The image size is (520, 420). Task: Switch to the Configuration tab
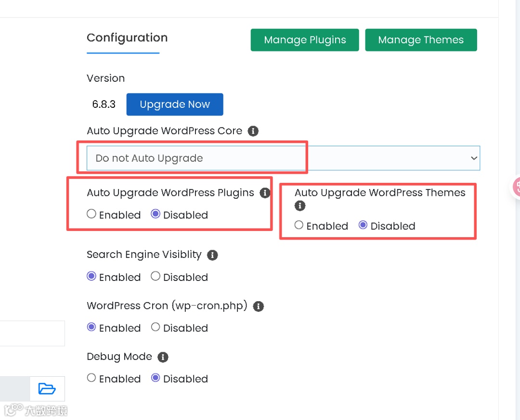coord(127,38)
